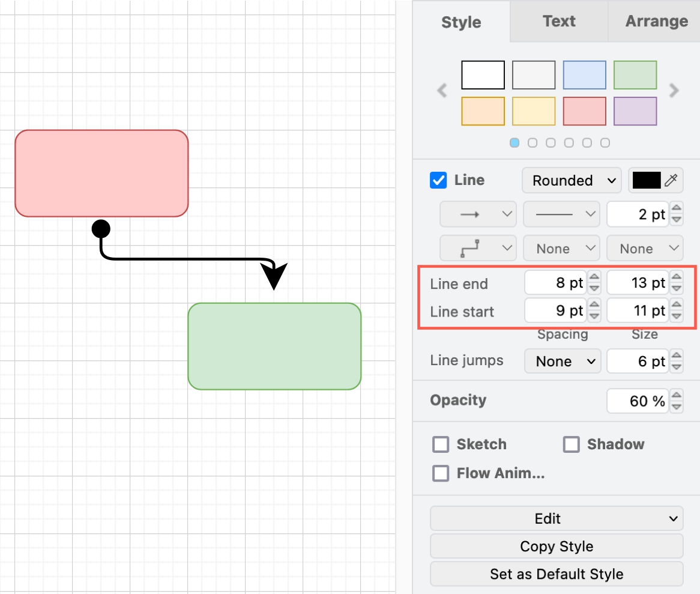Open the arrow end style selector
700x594 pixels.
point(478,214)
